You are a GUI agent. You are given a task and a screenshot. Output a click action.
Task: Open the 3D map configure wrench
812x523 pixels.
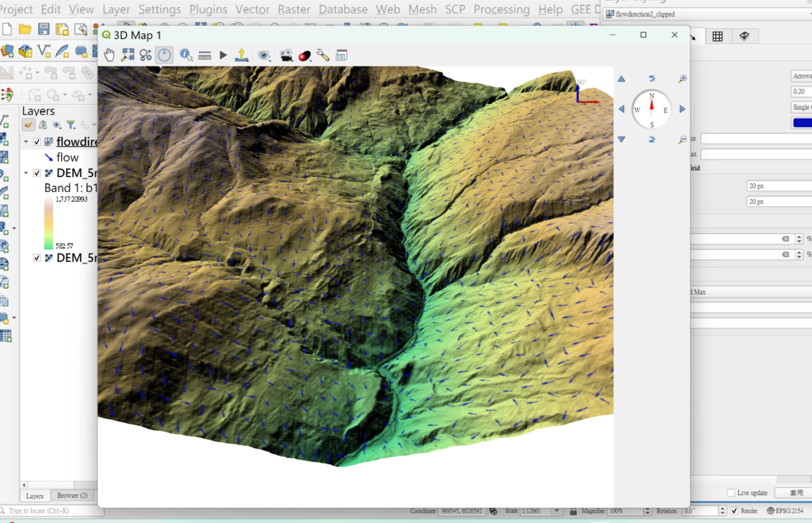coord(323,55)
